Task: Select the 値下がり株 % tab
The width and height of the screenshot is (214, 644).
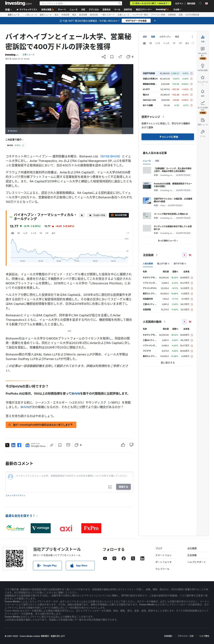Action: [x=180, y=264]
